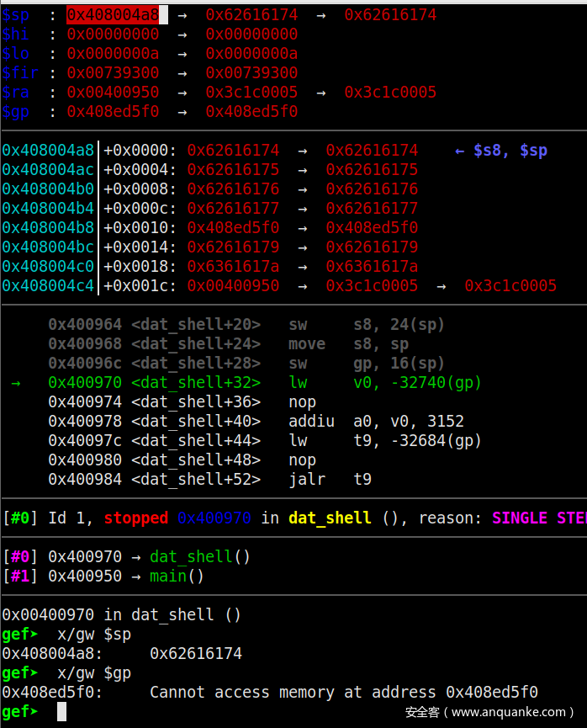Click the nop at <dat_shell+36>
This screenshot has width=587, height=728.
pos(302,402)
